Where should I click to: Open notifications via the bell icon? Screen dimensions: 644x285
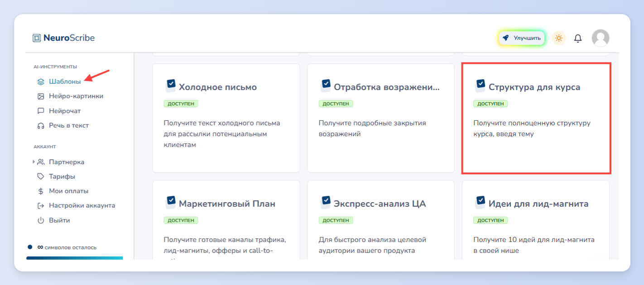(x=578, y=38)
